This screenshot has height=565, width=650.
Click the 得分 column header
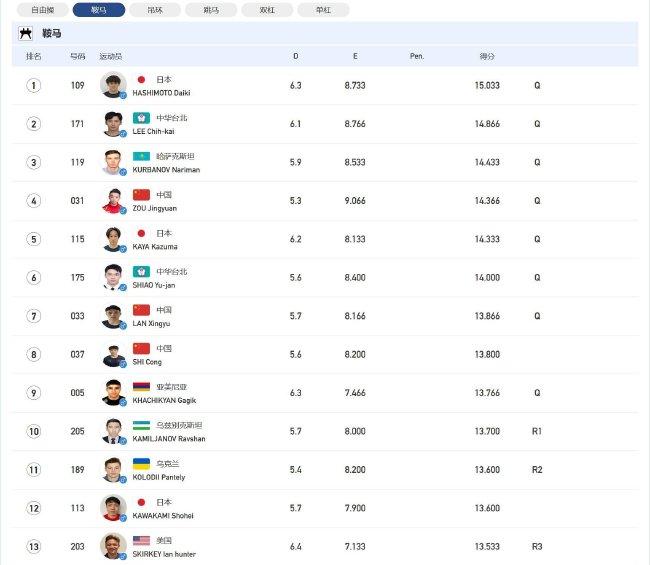pyautogui.click(x=487, y=56)
